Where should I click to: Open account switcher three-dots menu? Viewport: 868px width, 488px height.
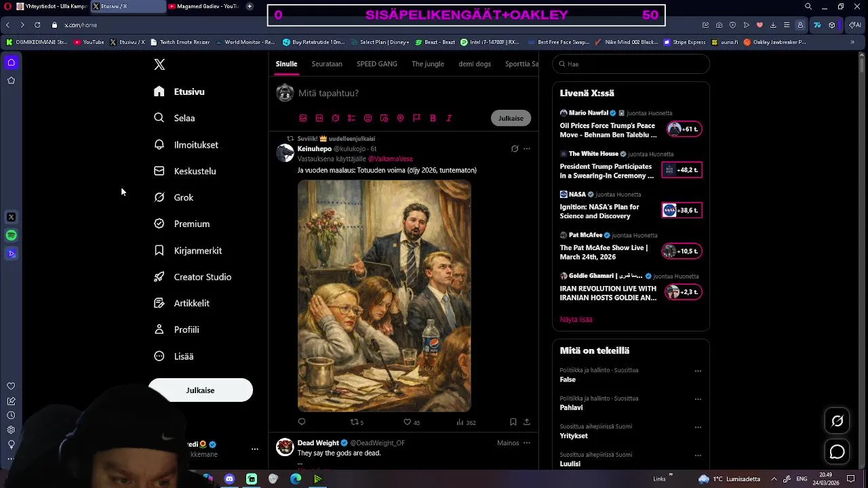coord(255,449)
